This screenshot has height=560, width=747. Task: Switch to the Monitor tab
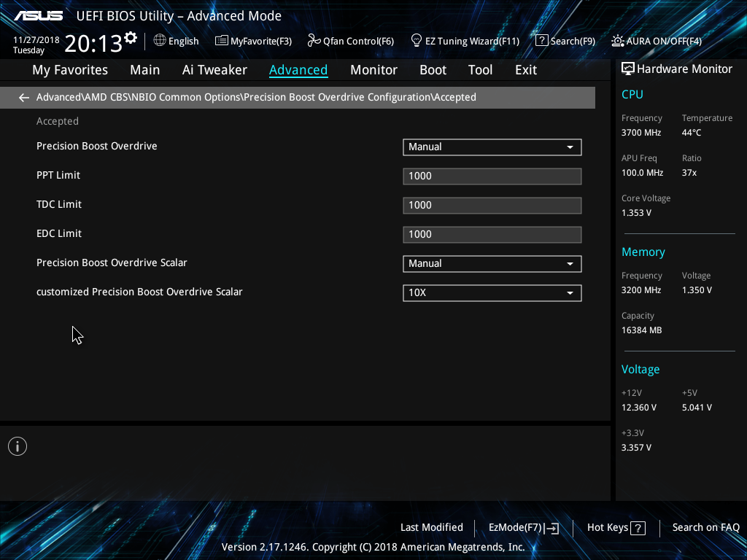point(373,70)
